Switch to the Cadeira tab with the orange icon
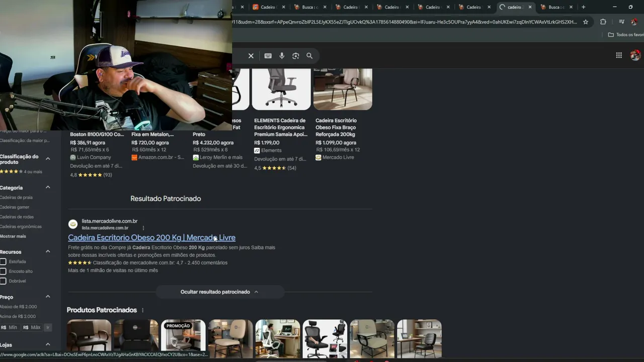Viewport: 644px width, 362px height. [x=269, y=7]
